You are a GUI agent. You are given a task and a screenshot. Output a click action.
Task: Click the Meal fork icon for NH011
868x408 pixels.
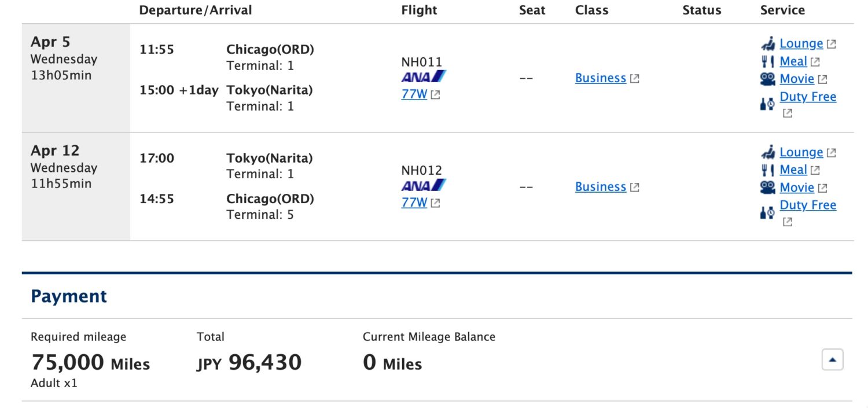point(768,61)
